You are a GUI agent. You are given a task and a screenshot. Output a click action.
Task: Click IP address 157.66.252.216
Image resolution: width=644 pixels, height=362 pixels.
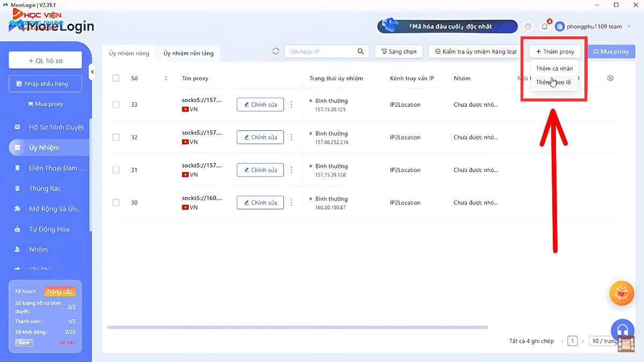tap(332, 142)
